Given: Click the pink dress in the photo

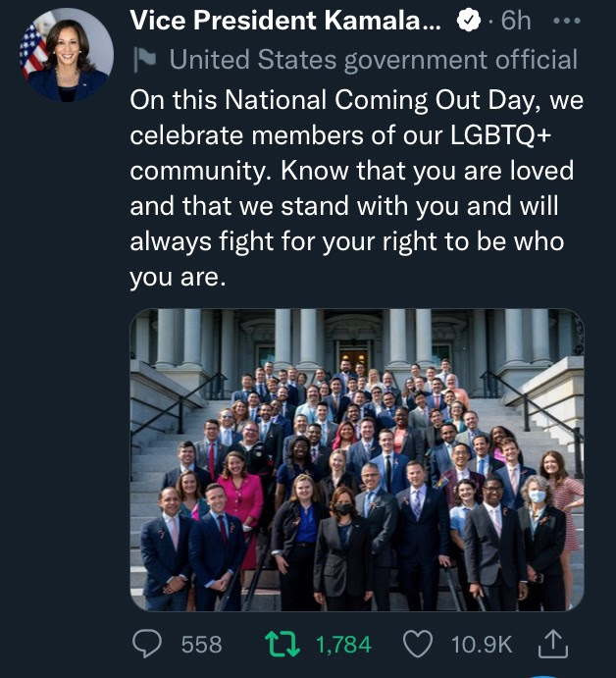Looking at the screenshot, I should 241,502.
